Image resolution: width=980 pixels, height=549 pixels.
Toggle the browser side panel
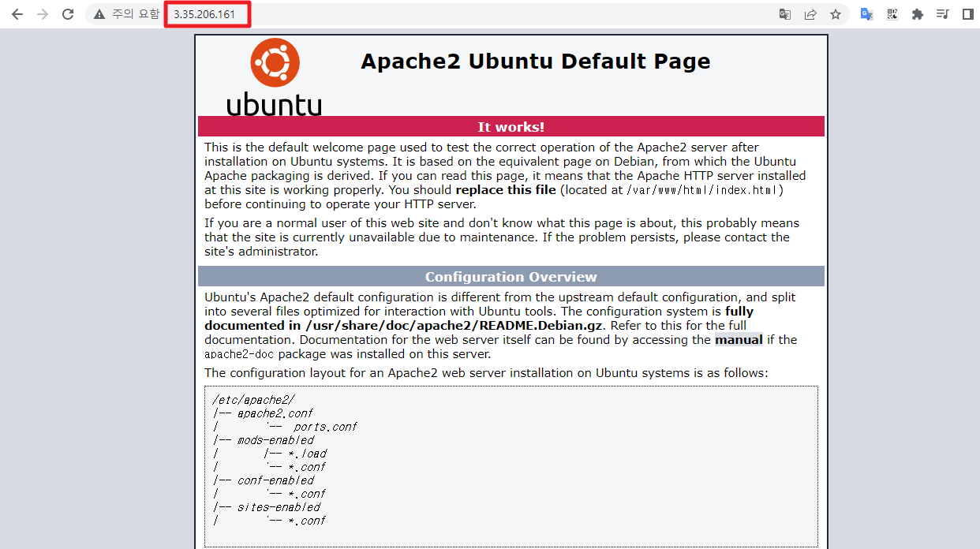(x=967, y=14)
